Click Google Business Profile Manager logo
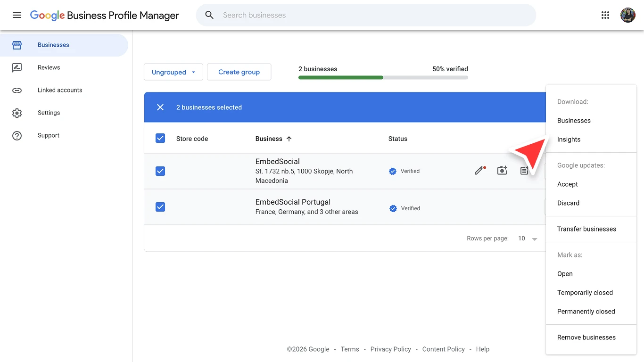The image size is (644, 362). pyautogui.click(x=105, y=15)
